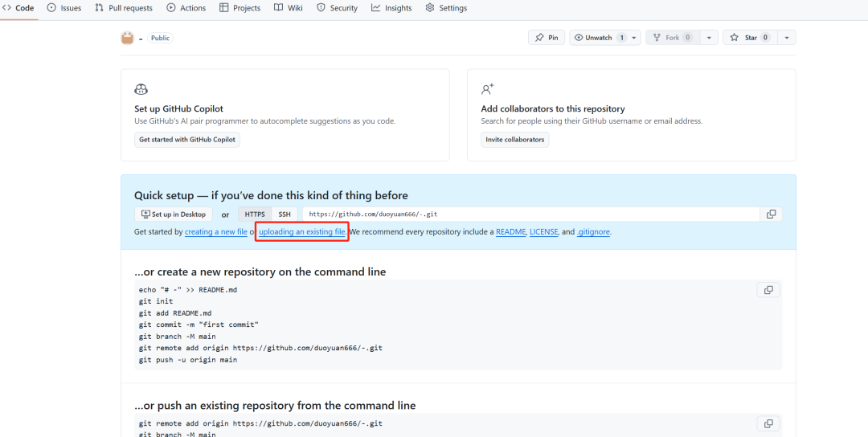Click Set up in Desktop button
The width and height of the screenshot is (868, 437).
tap(174, 214)
